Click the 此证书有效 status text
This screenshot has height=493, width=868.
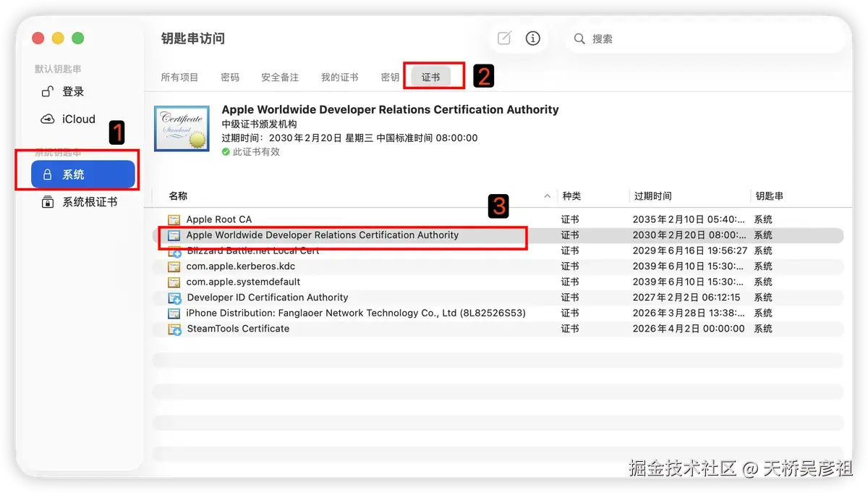click(256, 152)
